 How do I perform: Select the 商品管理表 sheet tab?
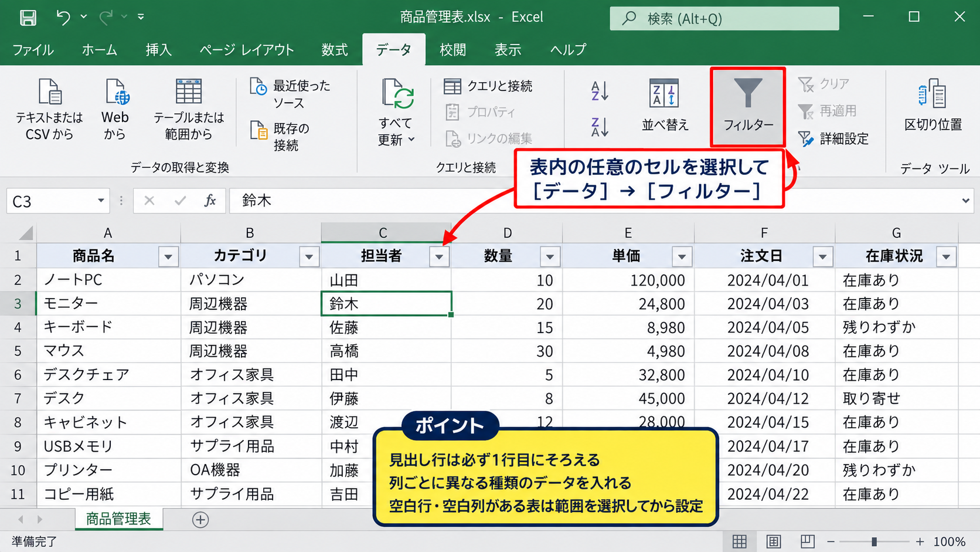pyautogui.click(x=118, y=519)
